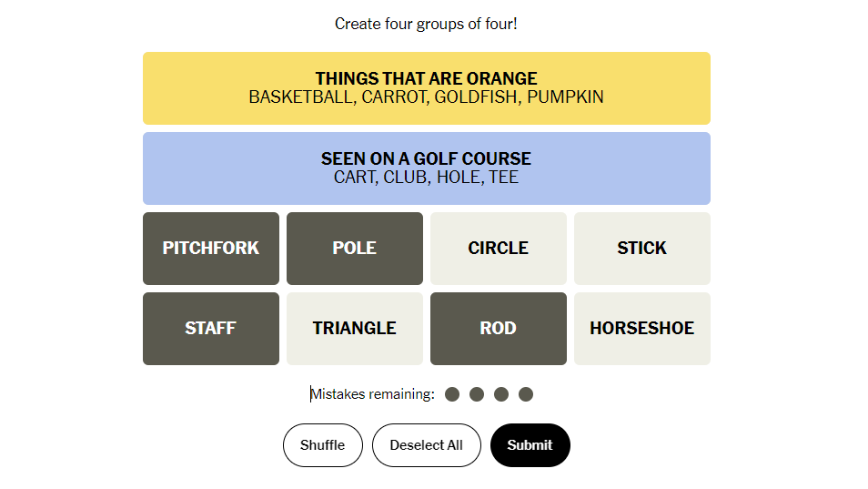Viewport: 868px width, 489px height.
Task: Click Deselect All button
Action: (x=426, y=445)
